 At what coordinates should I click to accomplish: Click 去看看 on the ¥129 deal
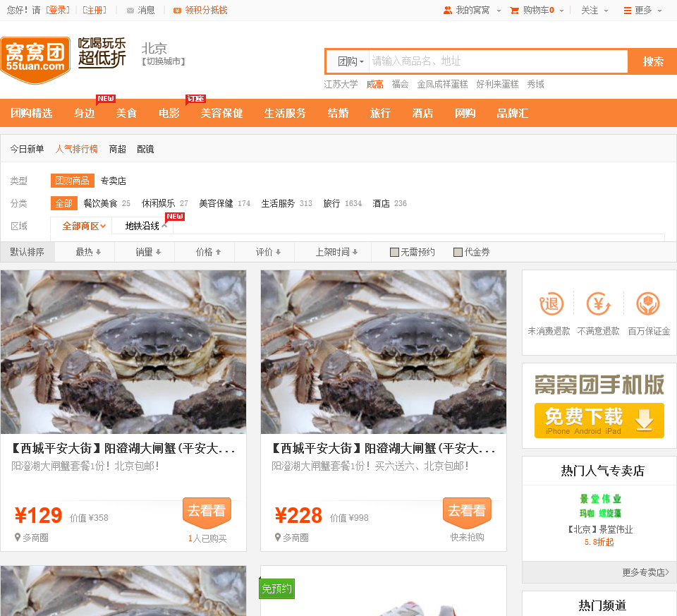coord(207,513)
